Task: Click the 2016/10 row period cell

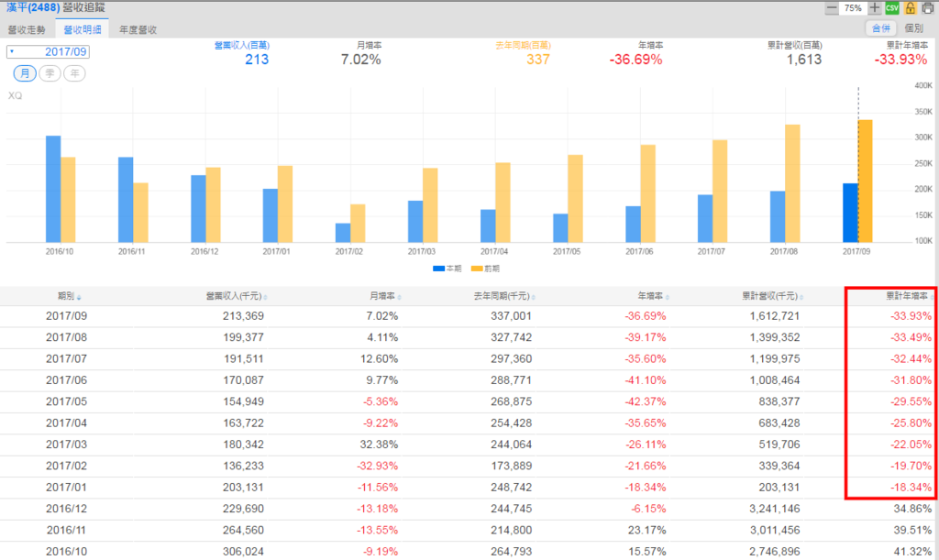Action: click(x=66, y=552)
